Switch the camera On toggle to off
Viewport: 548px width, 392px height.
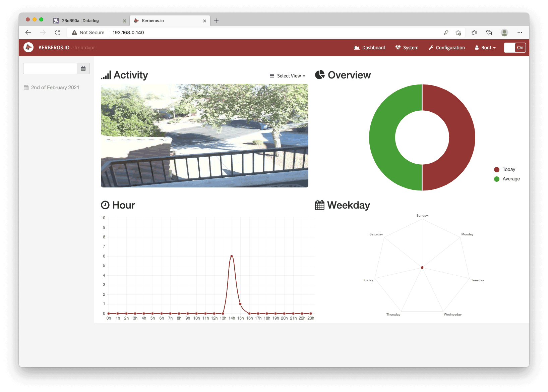(514, 47)
